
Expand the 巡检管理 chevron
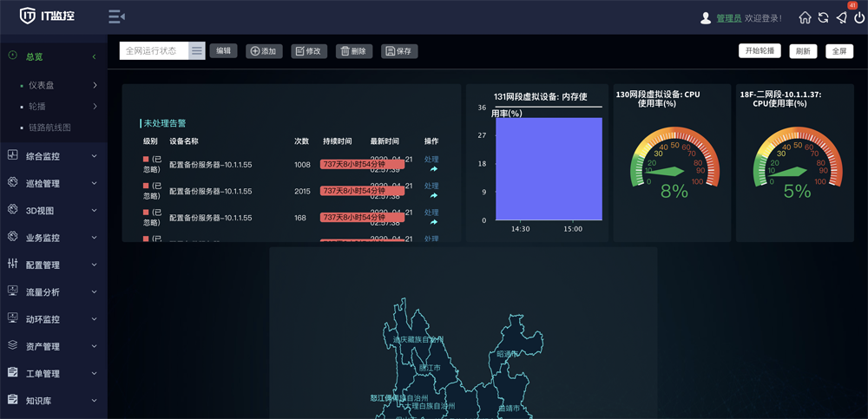(94, 183)
